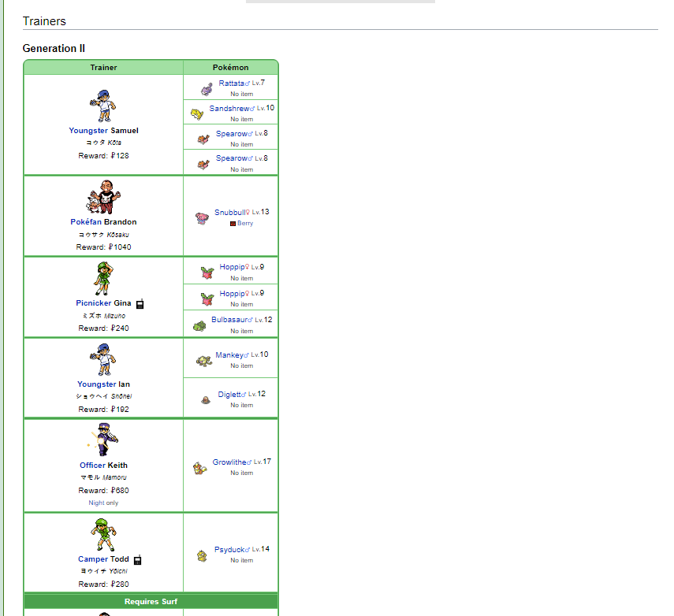This screenshot has height=616, width=674.
Task: Click Reward ₽280 text
Action: (103, 584)
